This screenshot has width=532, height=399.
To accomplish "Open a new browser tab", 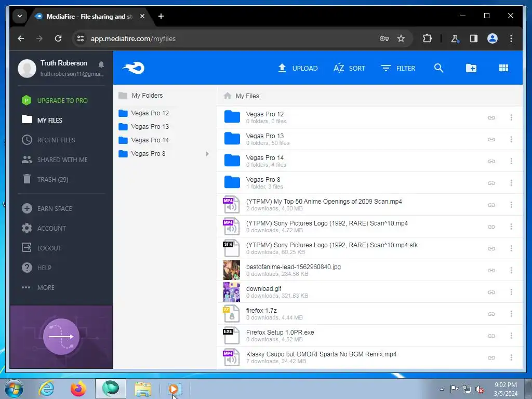I will [x=161, y=16].
